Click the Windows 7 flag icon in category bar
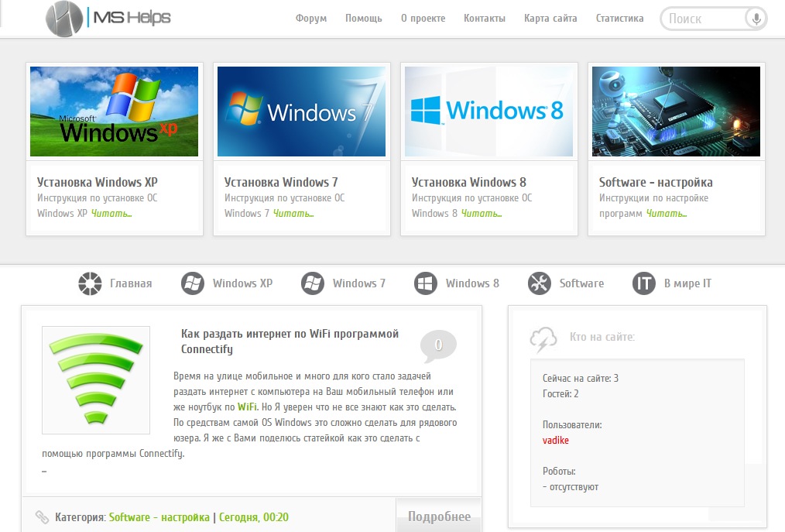The image size is (785, 532). [313, 283]
